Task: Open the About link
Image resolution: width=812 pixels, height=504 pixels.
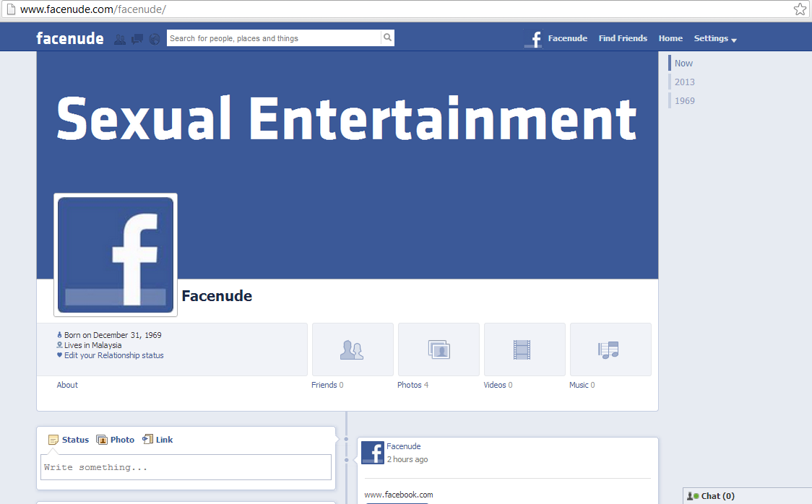Action: click(x=67, y=385)
